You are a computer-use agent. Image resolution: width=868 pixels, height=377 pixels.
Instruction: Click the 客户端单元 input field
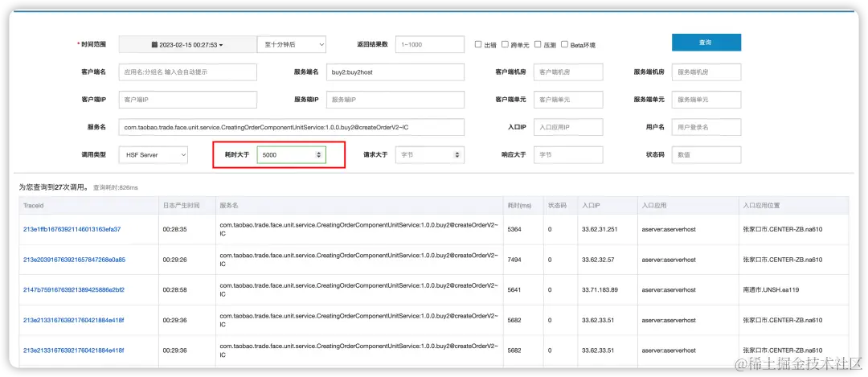click(568, 100)
